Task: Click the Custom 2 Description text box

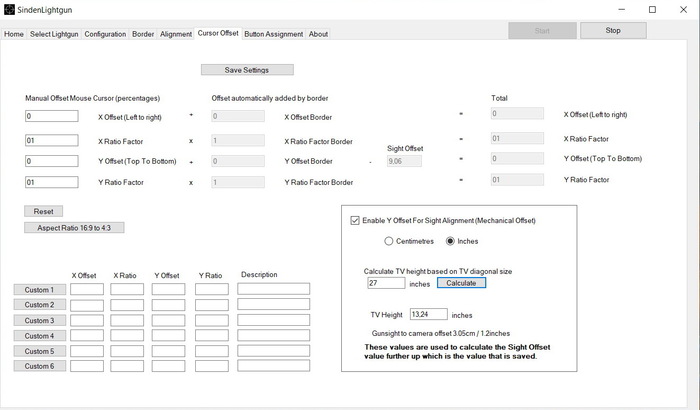Action: (x=275, y=304)
